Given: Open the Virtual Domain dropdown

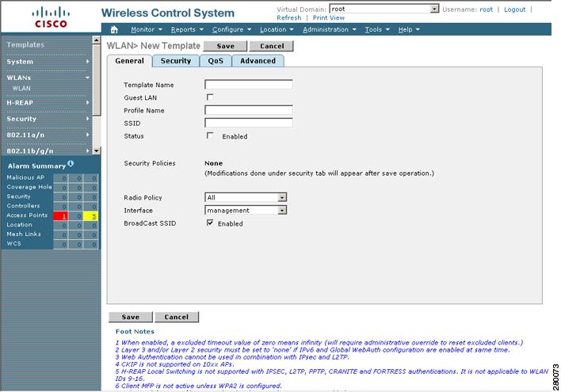Looking at the screenshot, I should point(384,9).
